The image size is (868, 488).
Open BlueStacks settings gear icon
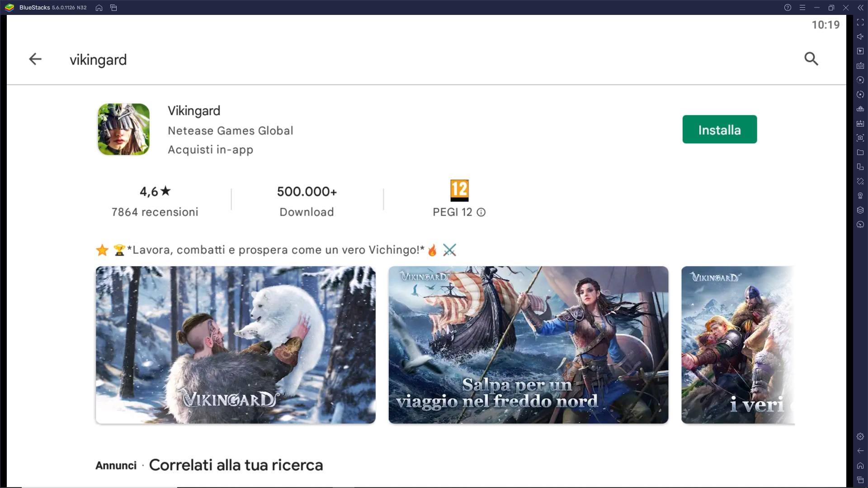point(860,436)
